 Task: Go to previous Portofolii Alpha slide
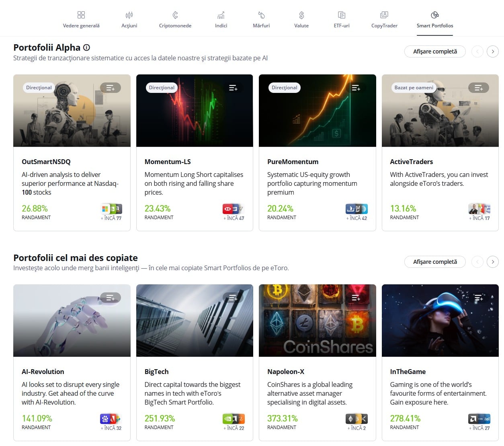(477, 51)
